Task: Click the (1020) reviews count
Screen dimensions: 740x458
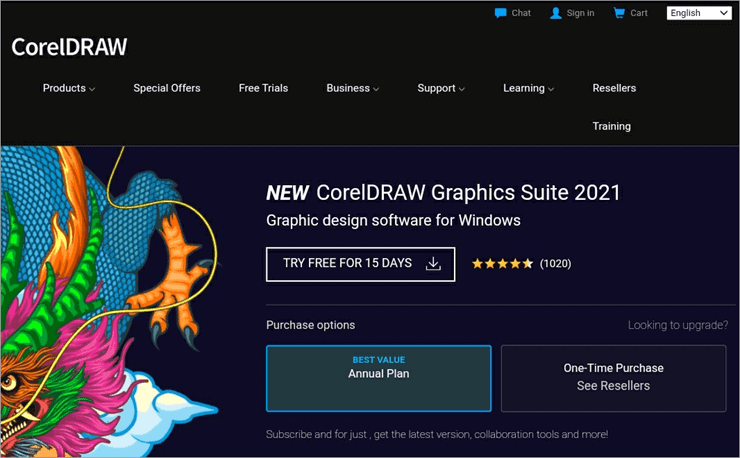Action: pyautogui.click(x=555, y=264)
